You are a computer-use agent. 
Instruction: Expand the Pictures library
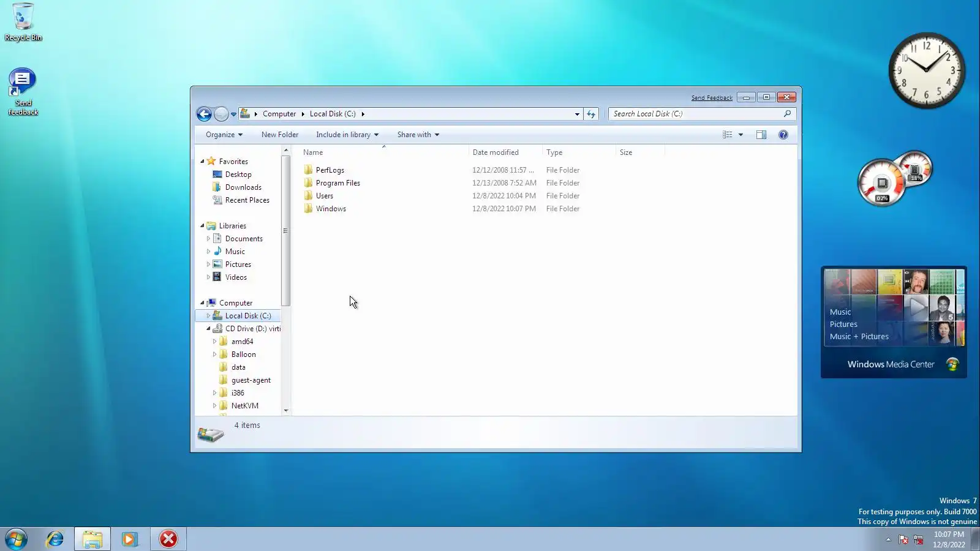click(x=208, y=264)
